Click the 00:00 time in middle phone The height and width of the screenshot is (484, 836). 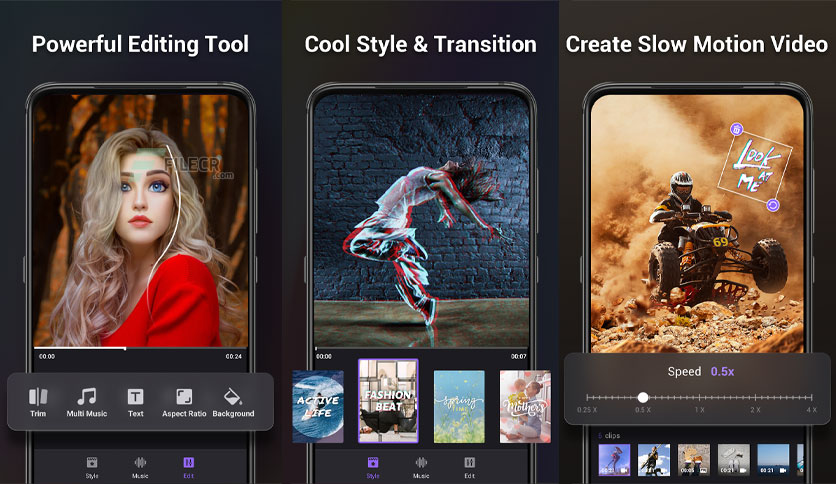[x=324, y=356]
